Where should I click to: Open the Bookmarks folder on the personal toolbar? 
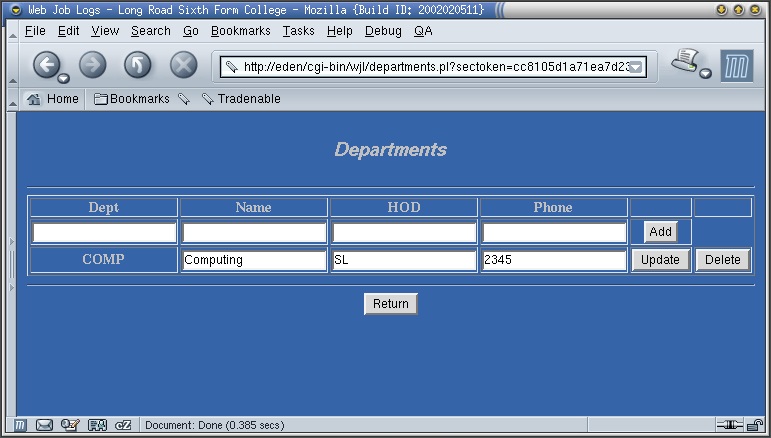tap(131, 99)
